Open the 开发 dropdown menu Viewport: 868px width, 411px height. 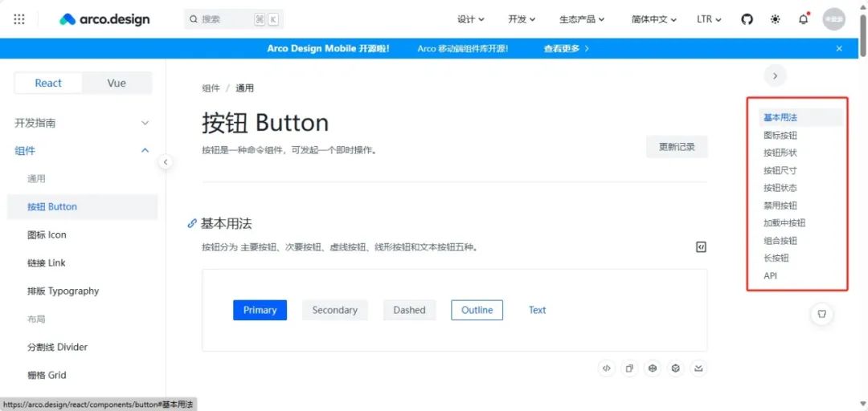pyautogui.click(x=522, y=19)
